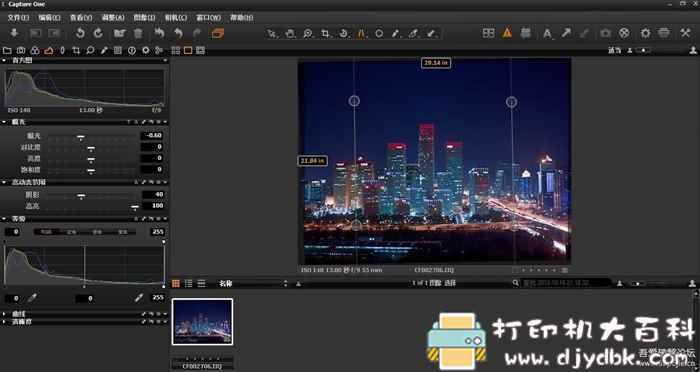Collapse the 曝光 exposure panel
700x372 pixels.
pos(4,121)
